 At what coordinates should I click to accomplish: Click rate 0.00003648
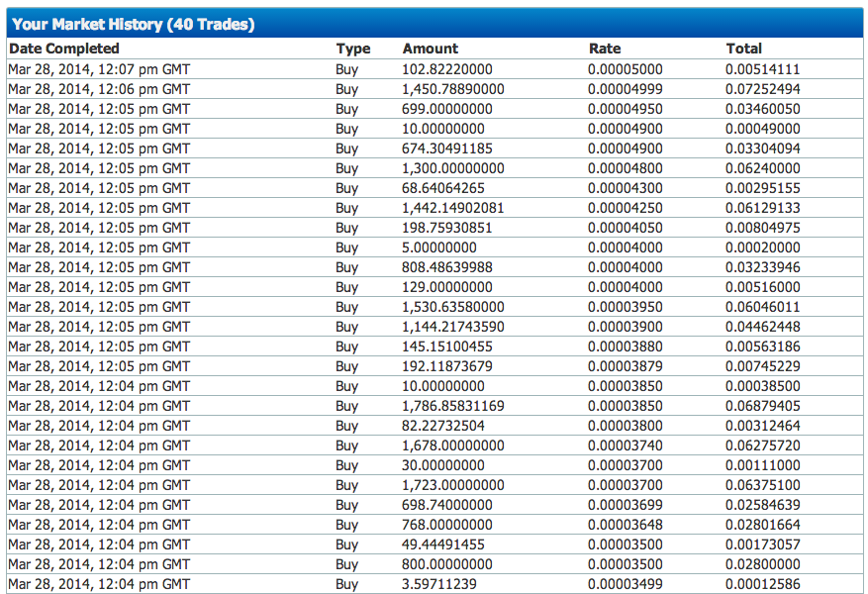626,526
